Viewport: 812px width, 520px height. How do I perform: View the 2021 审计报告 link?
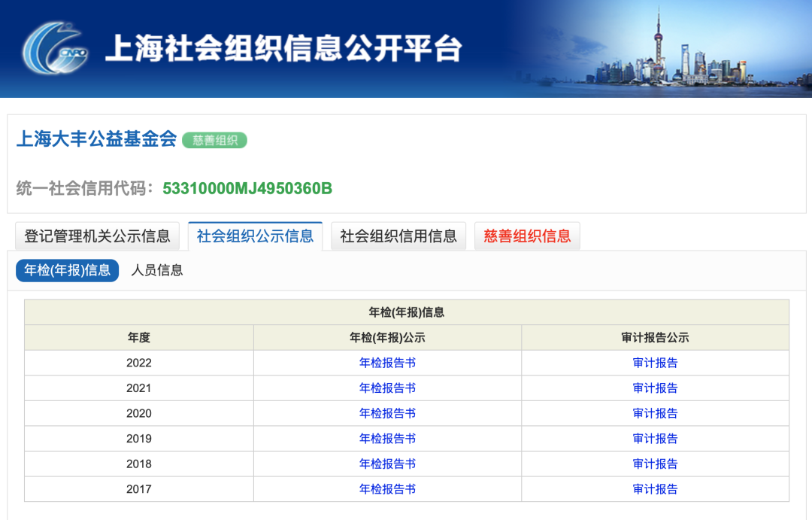655,388
